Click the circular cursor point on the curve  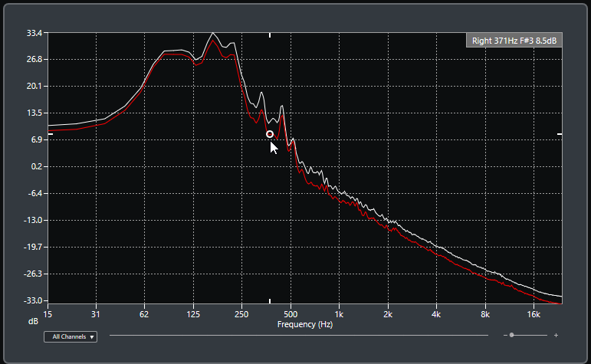[270, 134]
